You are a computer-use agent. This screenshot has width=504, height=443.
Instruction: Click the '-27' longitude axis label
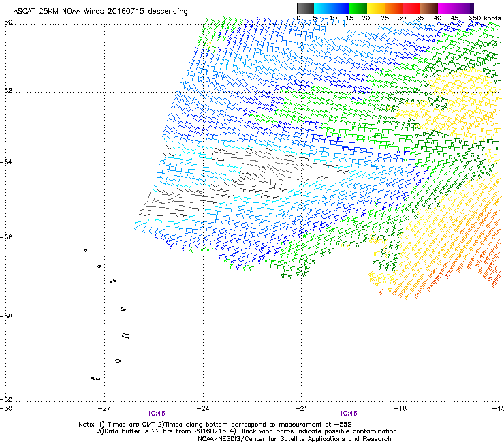104,408
